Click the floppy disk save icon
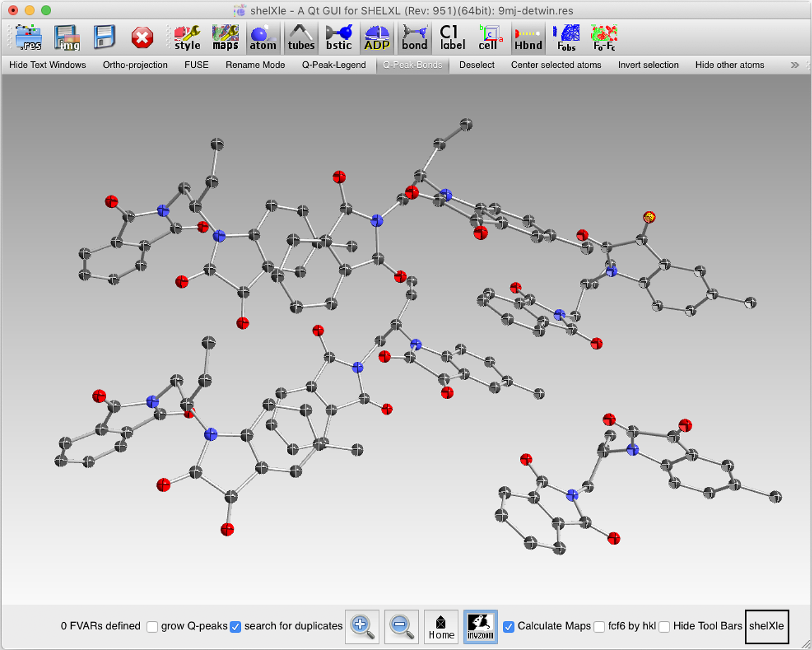This screenshot has height=650, width=812. 104,37
